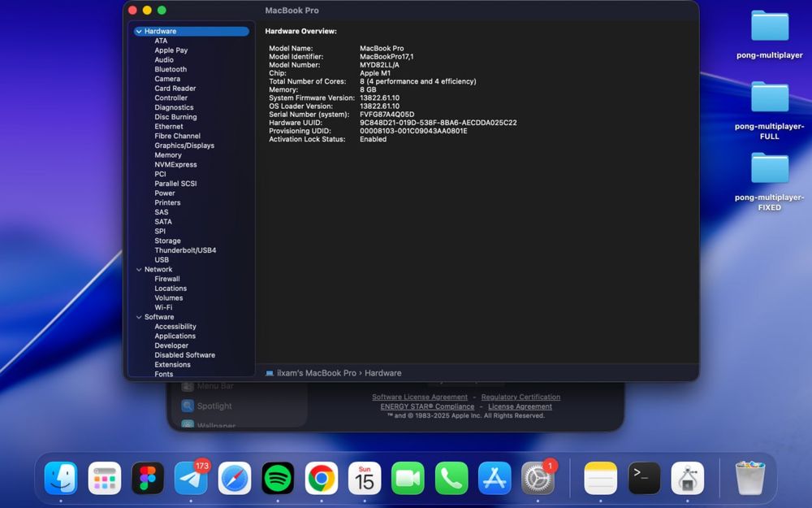812x508 pixels.
Task: Select USB in sidebar
Action: (x=162, y=260)
